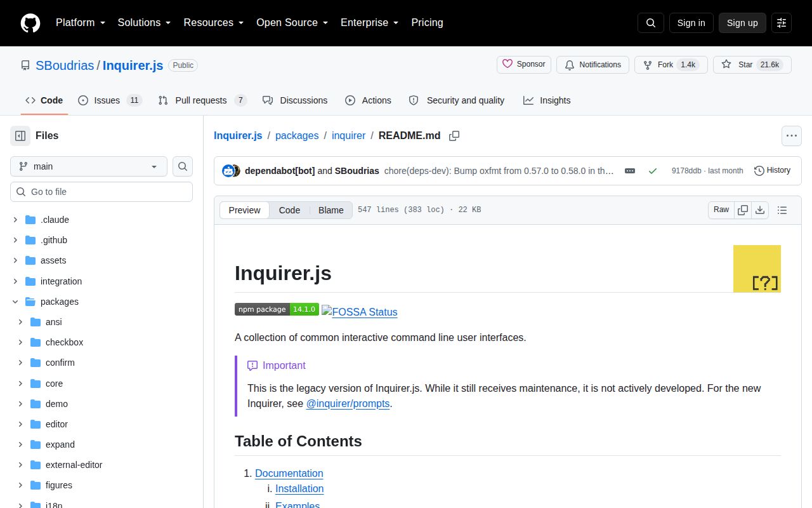Open the Open Source menu

292,22
